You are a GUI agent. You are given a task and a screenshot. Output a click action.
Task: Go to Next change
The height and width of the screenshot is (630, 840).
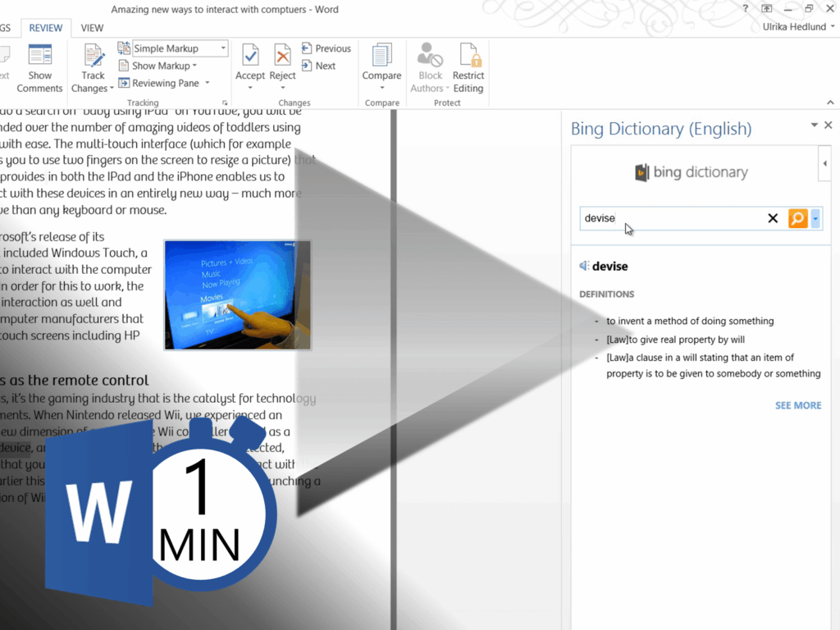coord(319,66)
